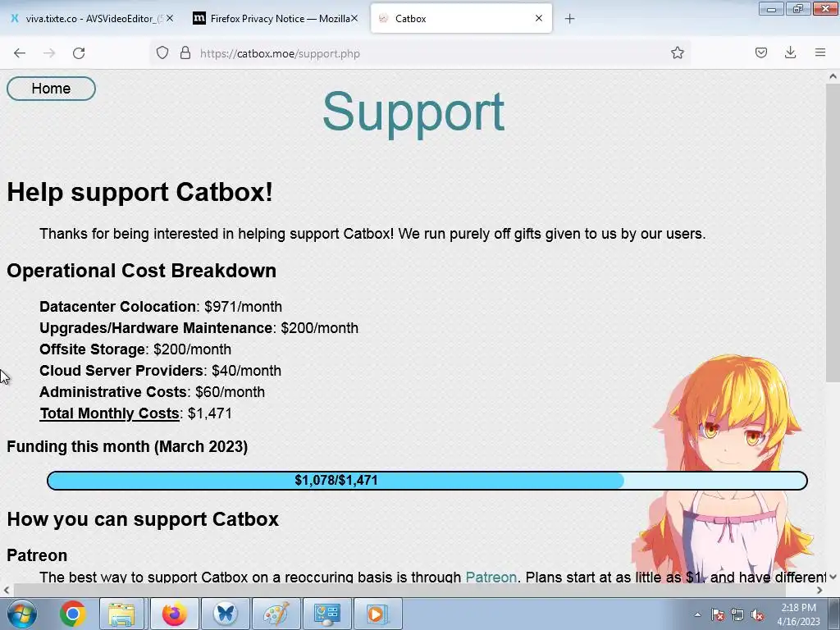Click the muted volume tray icon
The image size is (840, 630).
(757, 614)
